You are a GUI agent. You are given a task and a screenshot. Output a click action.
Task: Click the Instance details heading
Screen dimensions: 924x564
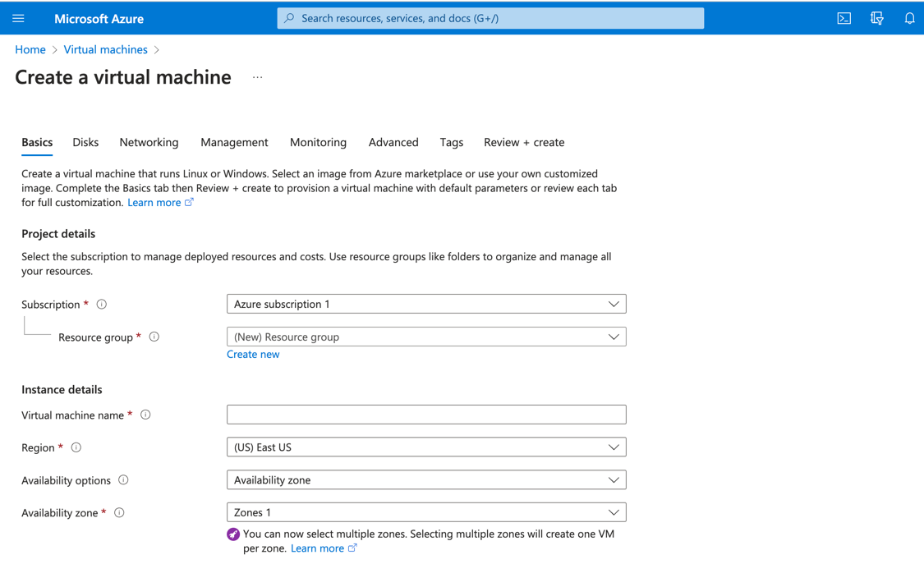coord(62,390)
